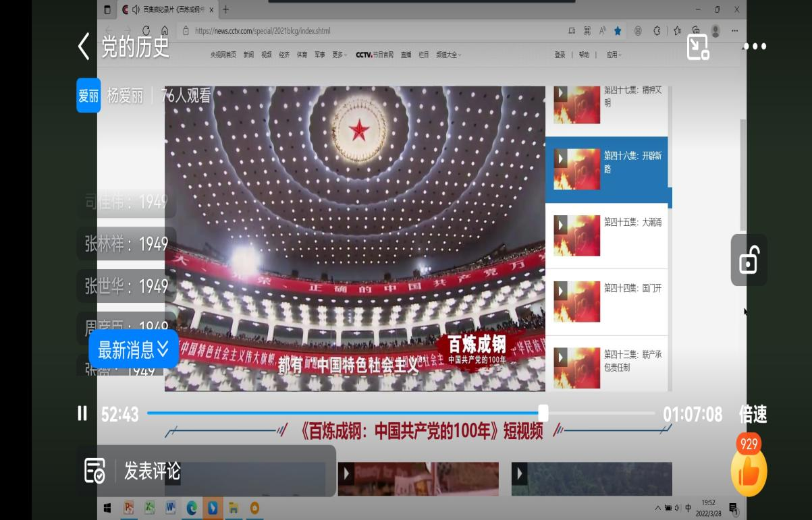Expand the 更多 navigation dropdown
This screenshot has height=520, width=812.
coord(340,55)
